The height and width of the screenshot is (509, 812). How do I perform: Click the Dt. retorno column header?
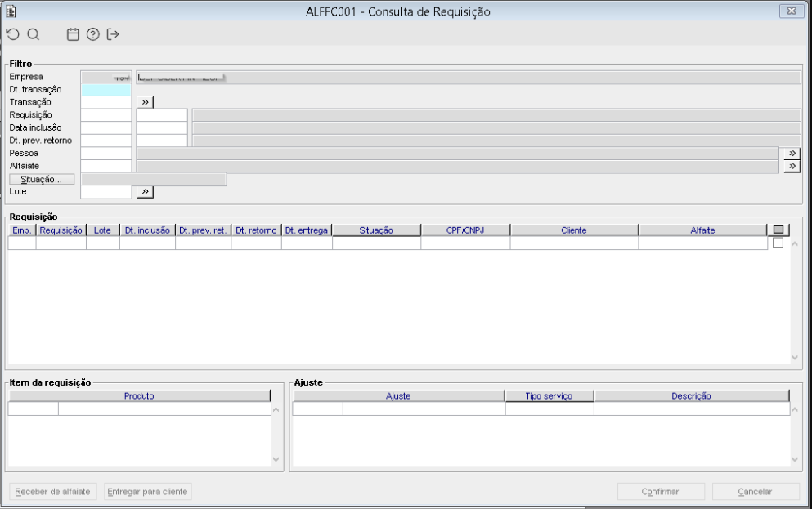[256, 230]
